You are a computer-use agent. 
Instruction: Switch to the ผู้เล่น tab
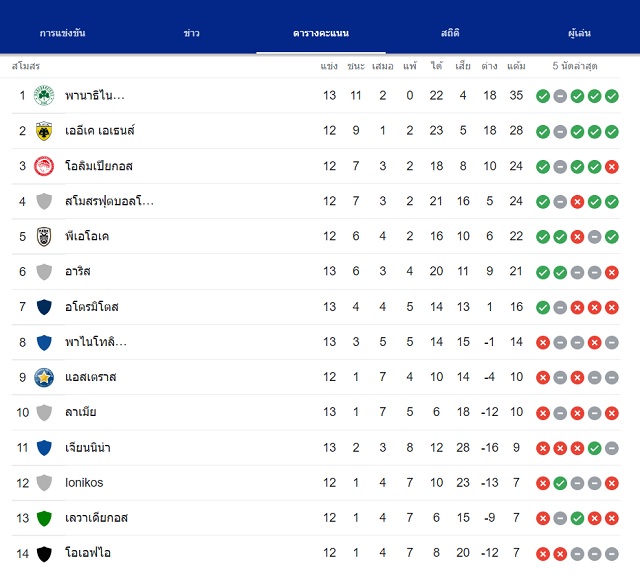click(x=579, y=33)
